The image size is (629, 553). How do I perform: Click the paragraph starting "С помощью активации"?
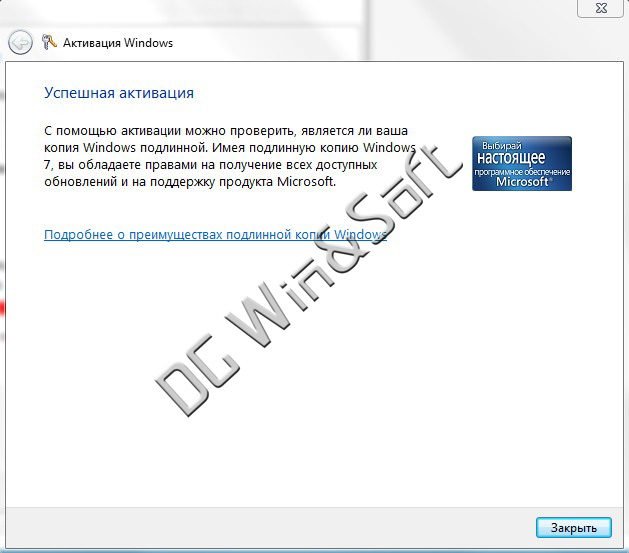click(230, 156)
